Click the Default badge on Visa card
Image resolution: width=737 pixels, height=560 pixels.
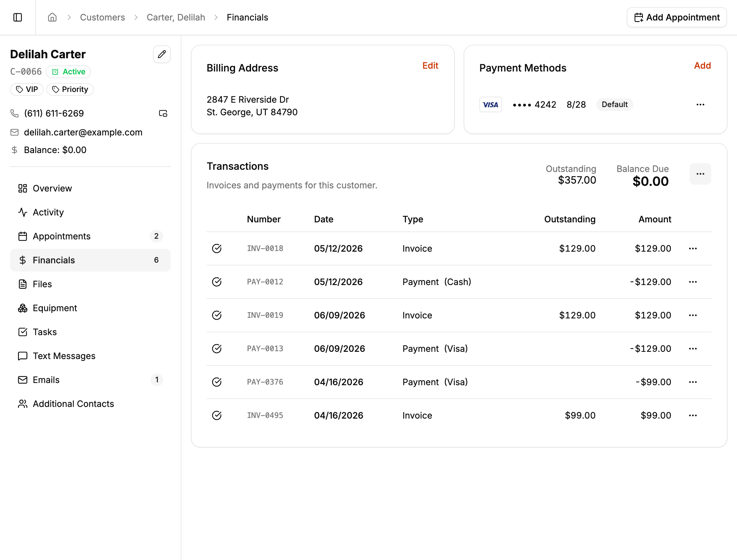point(614,105)
